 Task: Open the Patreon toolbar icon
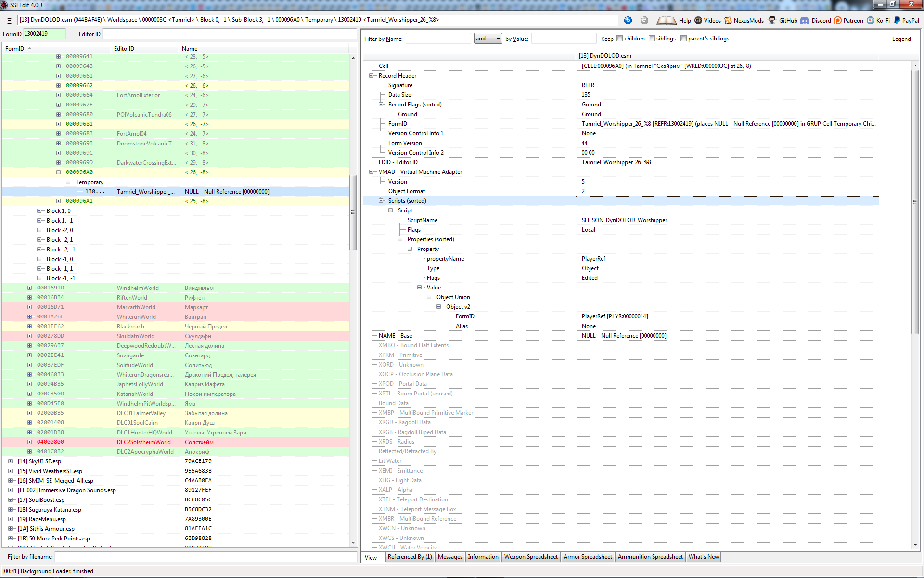pyautogui.click(x=838, y=20)
